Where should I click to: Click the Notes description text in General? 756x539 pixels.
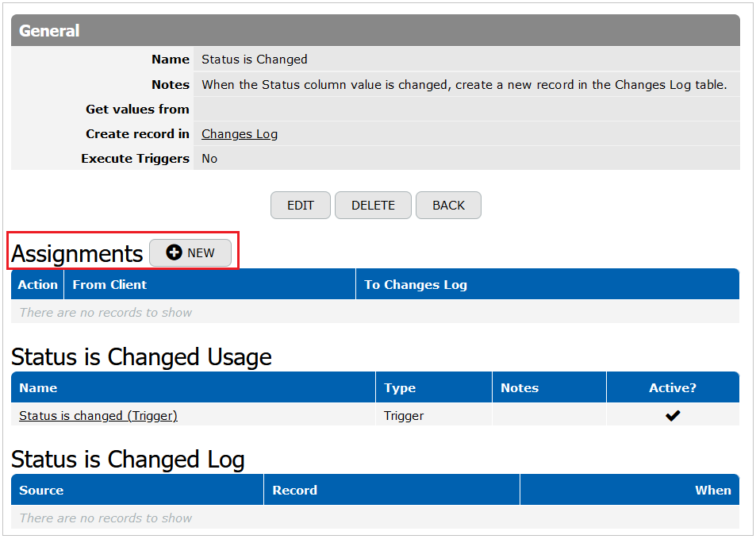pyautogui.click(x=464, y=84)
